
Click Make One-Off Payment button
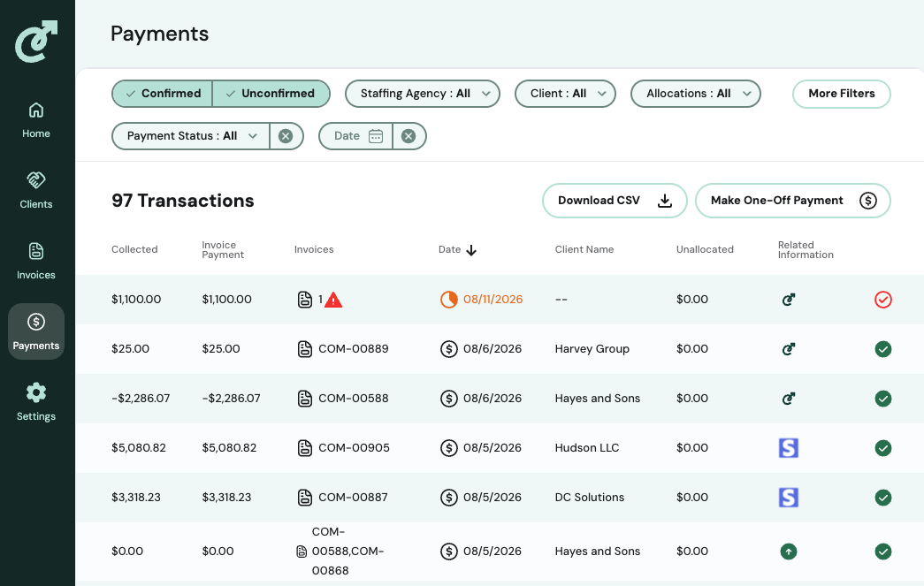pyautogui.click(x=792, y=201)
